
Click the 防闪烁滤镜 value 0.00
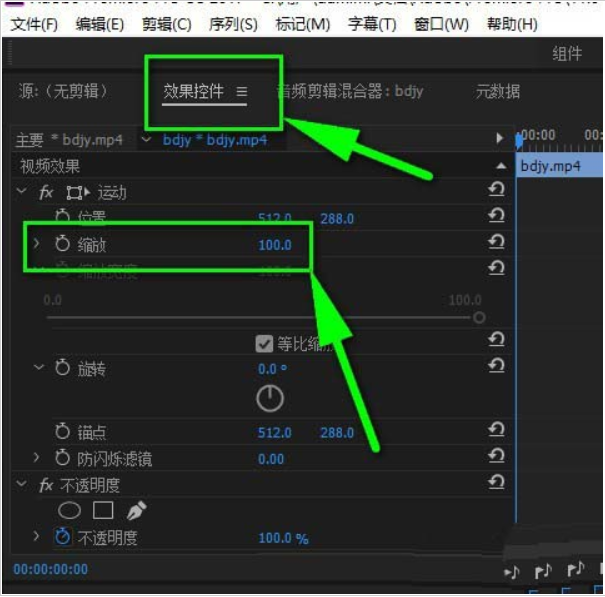(x=271, y=459)
